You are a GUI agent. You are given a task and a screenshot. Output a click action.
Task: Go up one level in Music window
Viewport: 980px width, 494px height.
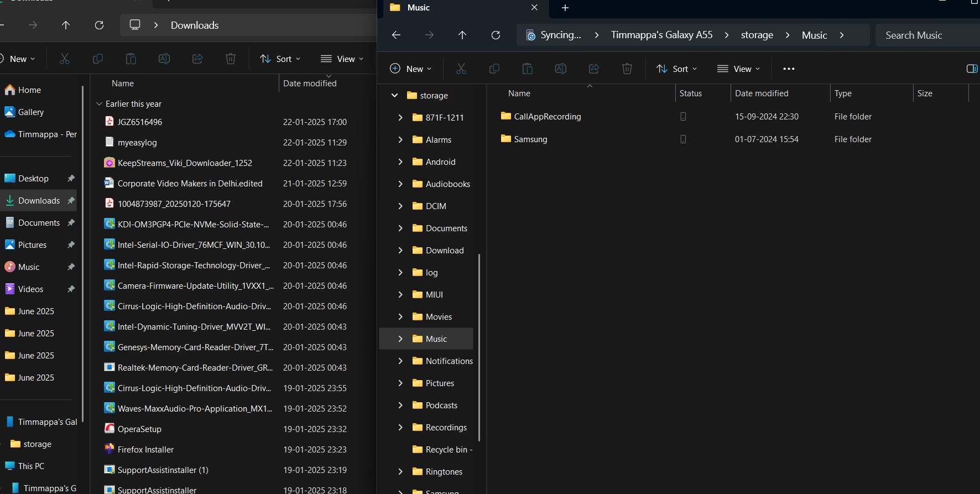coord(462,35)
